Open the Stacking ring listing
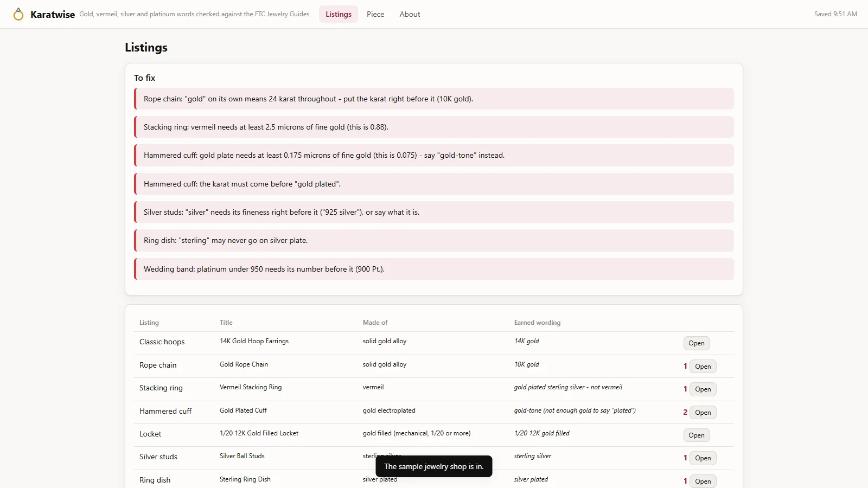Screen dimensions: 868x488 pyautogui.click(x=703, y=389)
